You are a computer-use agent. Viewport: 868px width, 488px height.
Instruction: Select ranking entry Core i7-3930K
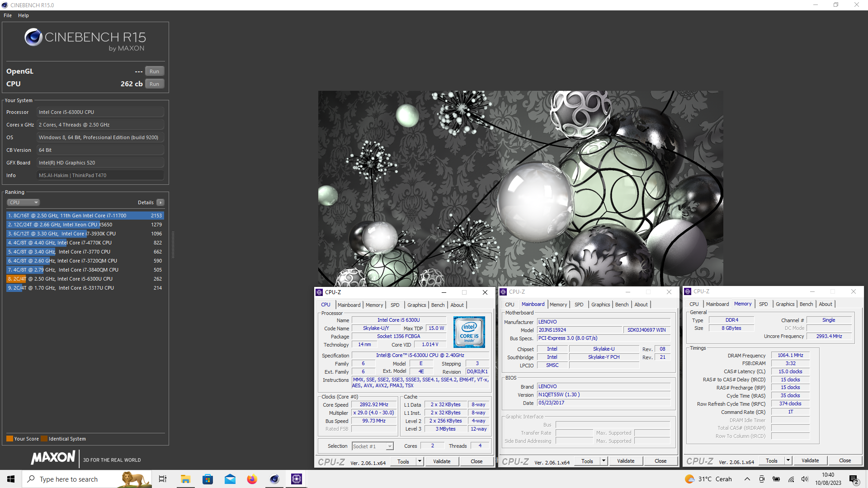(85, 234)
